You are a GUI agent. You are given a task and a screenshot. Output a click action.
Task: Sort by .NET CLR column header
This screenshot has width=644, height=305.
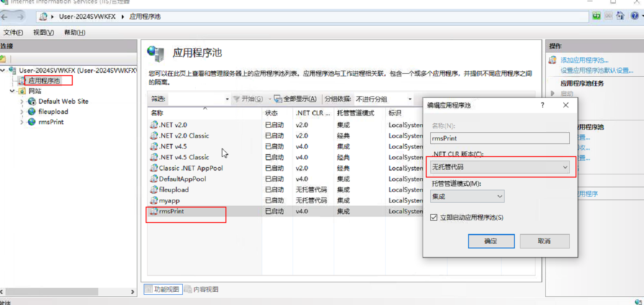pyautogui.click(x=313, y=113)
